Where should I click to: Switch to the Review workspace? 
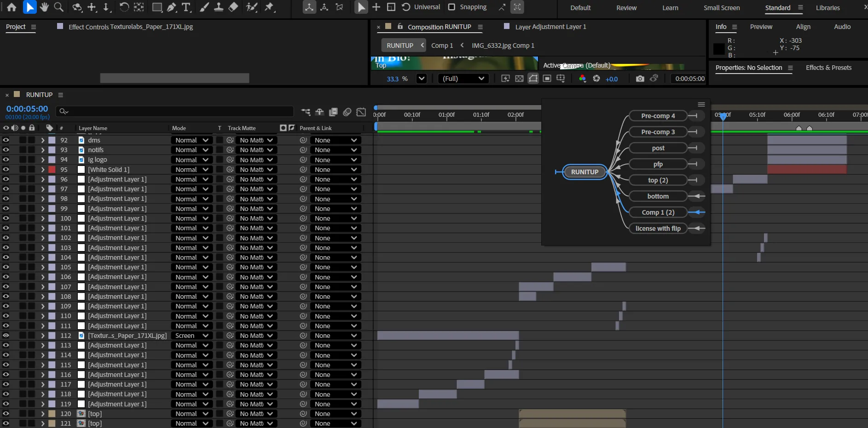[x=626, y=8]
